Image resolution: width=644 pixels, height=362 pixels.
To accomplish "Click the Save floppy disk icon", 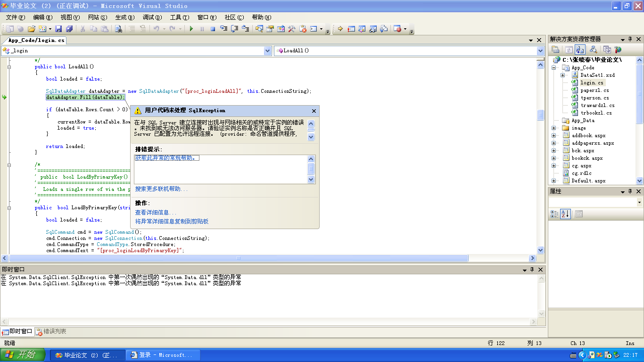I will point(58,29).
